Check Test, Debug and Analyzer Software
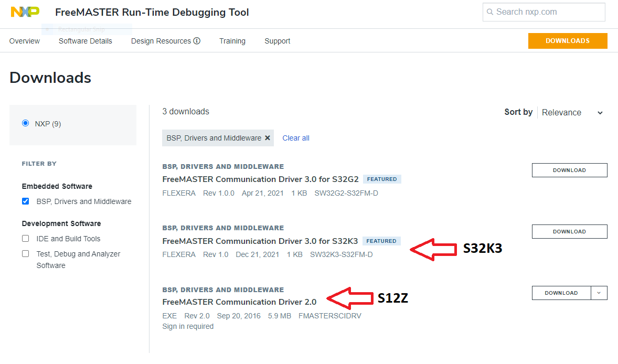Viewport: 618px width, 364px height. coord(25,253)
